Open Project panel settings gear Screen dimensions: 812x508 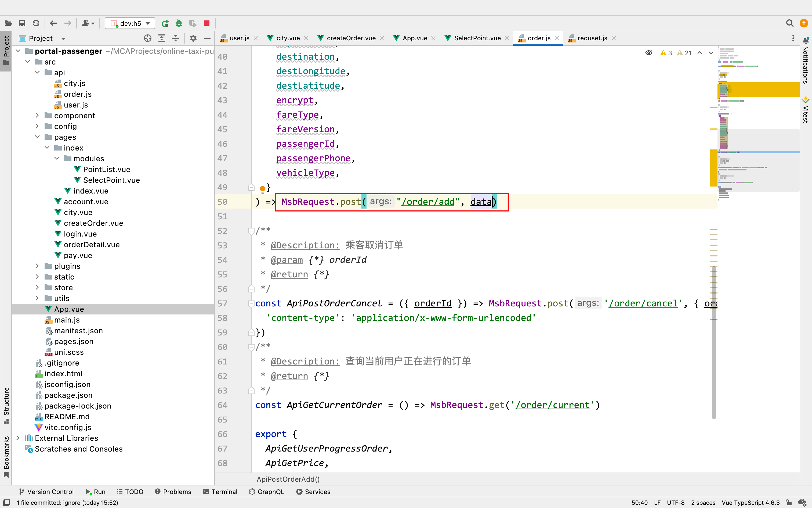click(x=193, y=38)
